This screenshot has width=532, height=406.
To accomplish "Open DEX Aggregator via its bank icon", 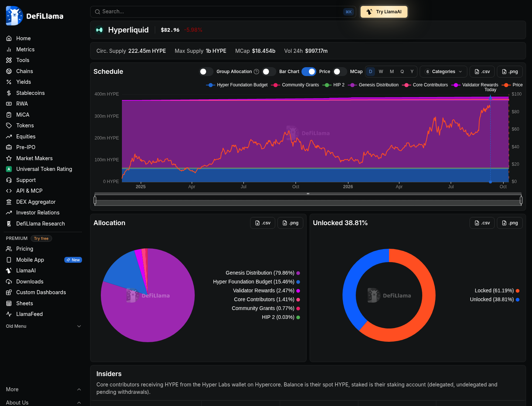I will tap(9, 202).
